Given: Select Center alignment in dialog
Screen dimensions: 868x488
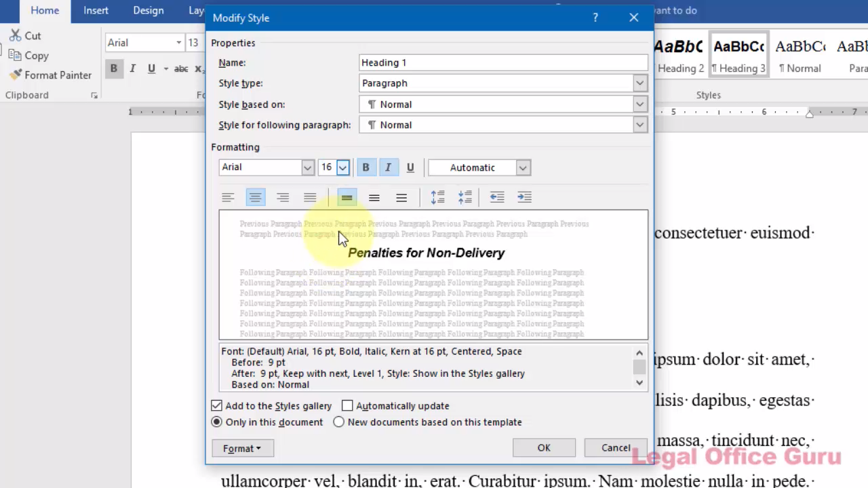Looking at the screenshot, I should (x=256, y=197).
